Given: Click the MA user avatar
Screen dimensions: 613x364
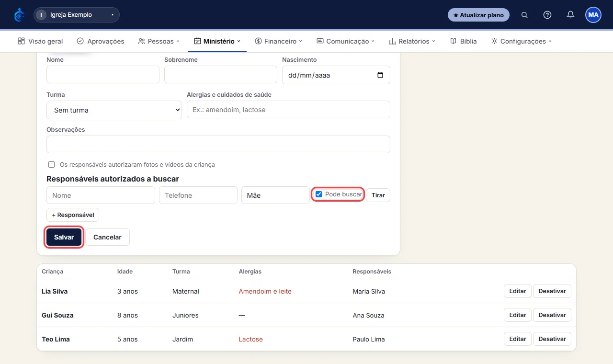Looking at the screenshot, I should click(x=593, y=15).
